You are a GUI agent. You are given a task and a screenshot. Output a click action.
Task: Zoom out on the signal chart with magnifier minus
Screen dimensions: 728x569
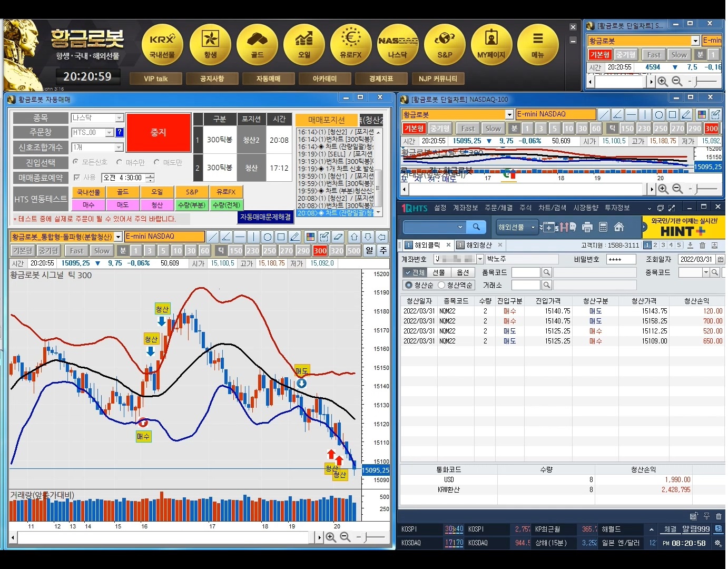pyautogui.click(x=345, y=537)
